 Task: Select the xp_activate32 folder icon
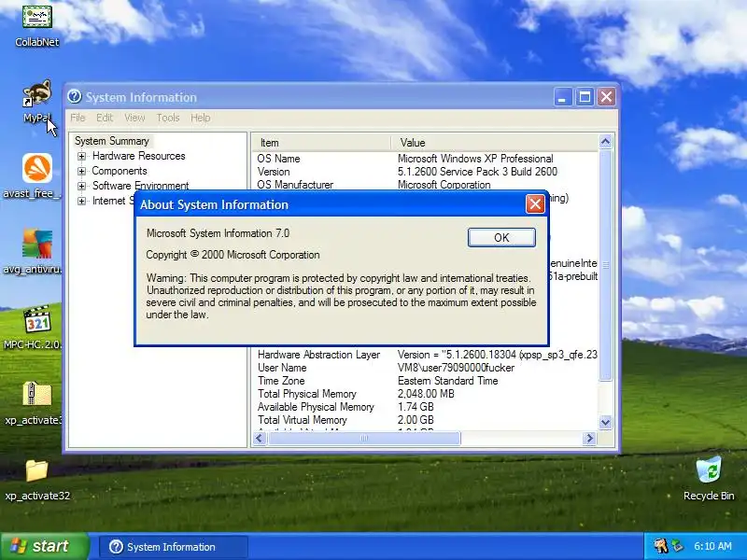point(37,480)
